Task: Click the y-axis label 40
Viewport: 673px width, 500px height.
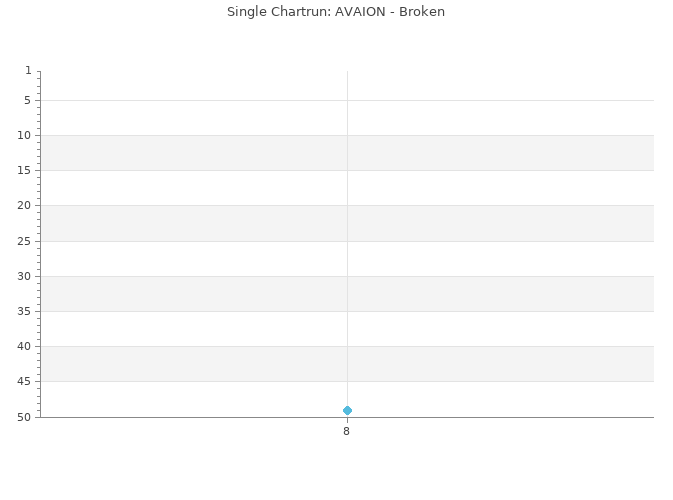Action: (x=24, y=346)
